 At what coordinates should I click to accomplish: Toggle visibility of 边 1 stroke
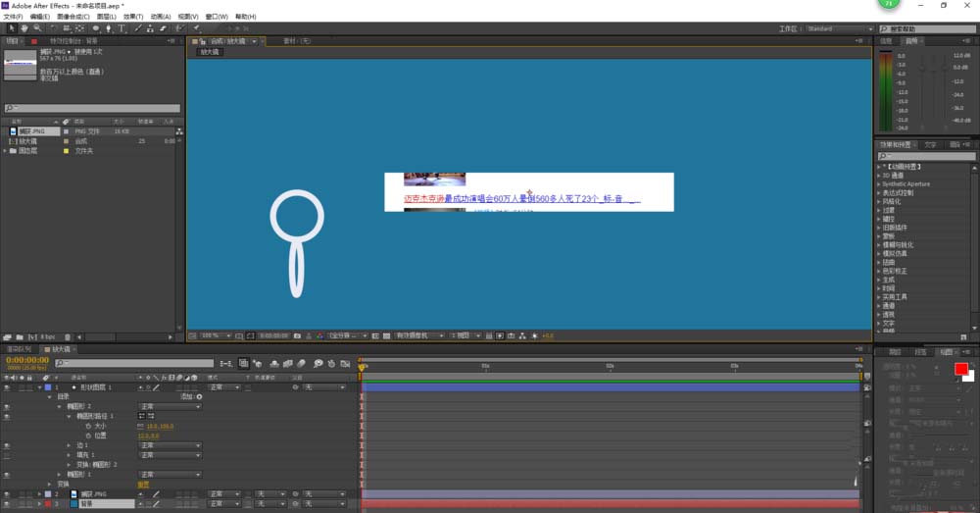pyautogui.click(x=7, y=445)
